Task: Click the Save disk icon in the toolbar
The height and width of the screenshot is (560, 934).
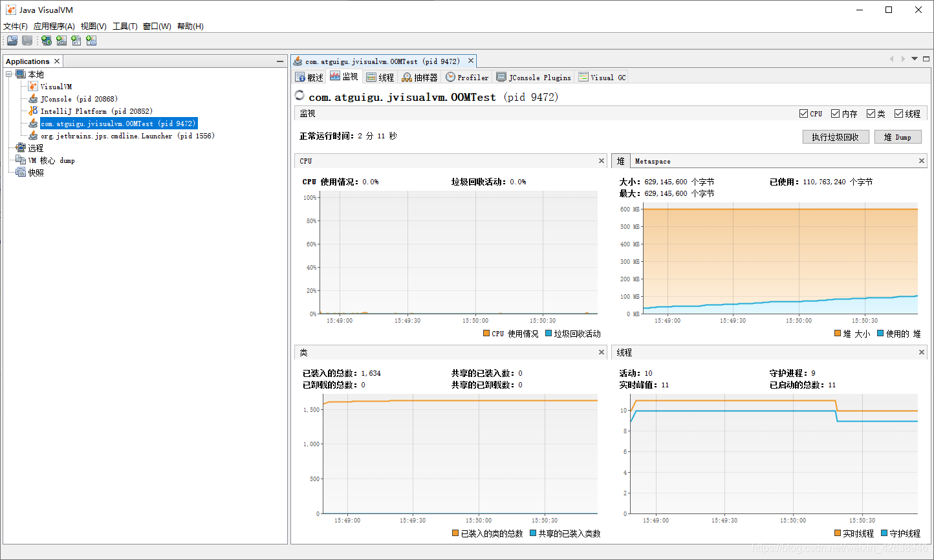Action: click(x=27, y=40)
